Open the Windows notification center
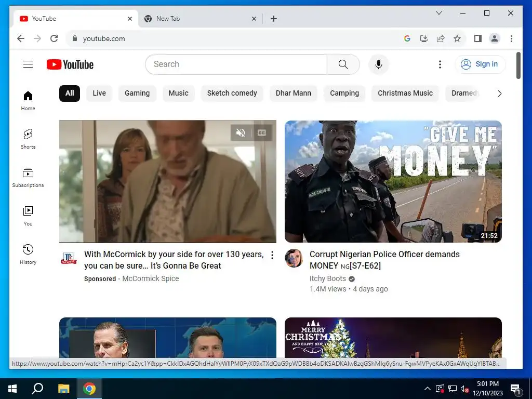This screenshot has height=399, width=532. [516, 389]
